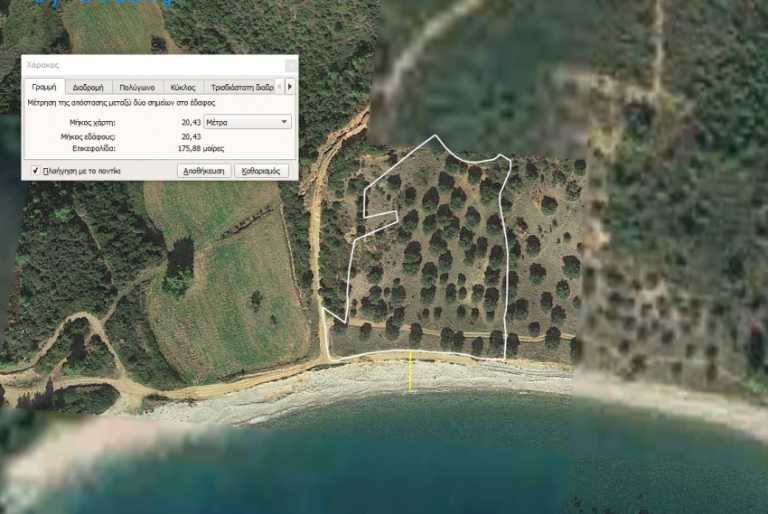Click the Αποθήκευση button
The width and height of the screenshot is (768, 514).
point(204,171)
